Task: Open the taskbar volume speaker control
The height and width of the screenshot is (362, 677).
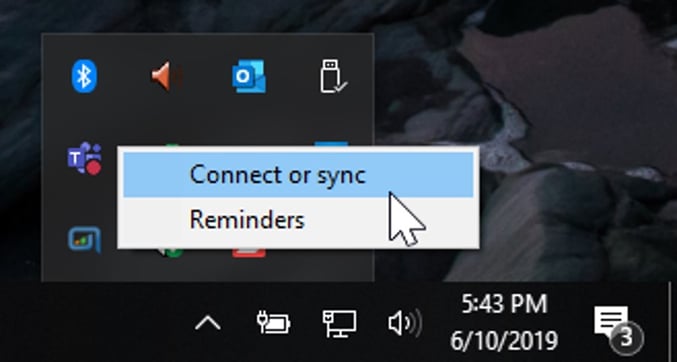Action: (405, 323)
